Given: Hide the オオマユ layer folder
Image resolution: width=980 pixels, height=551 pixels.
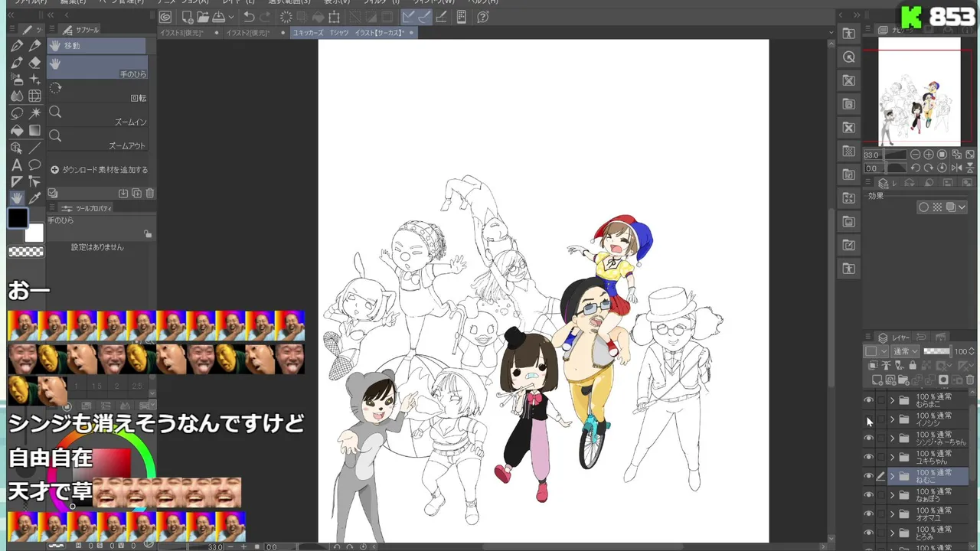Looking at the screenshot, I should tap(868, 514).
